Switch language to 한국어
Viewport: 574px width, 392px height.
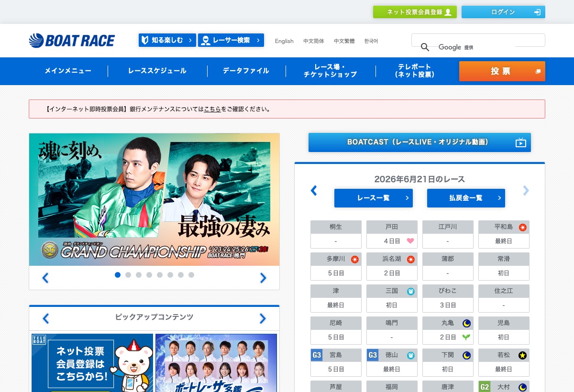[x=371, y=41]
